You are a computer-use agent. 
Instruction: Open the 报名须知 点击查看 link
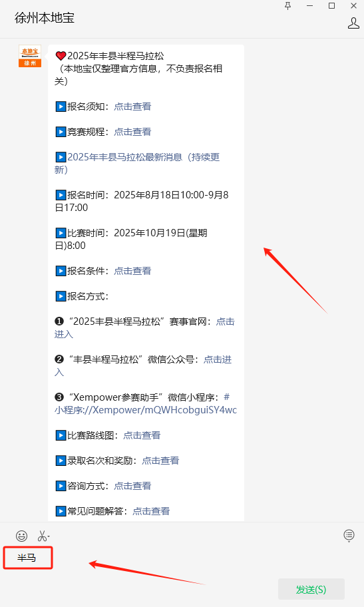[132, 106]
